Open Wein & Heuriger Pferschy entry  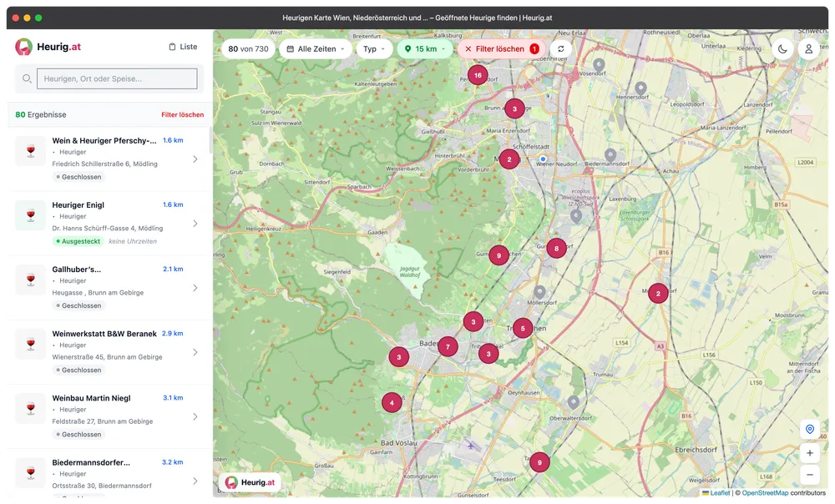coord(109,159)
